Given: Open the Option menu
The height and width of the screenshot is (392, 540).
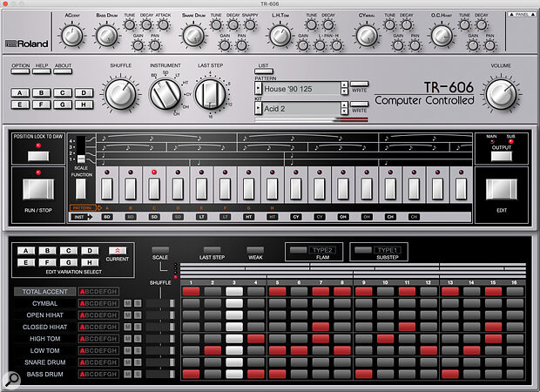Looking at the screenshot, I should (x=20, y=71).
